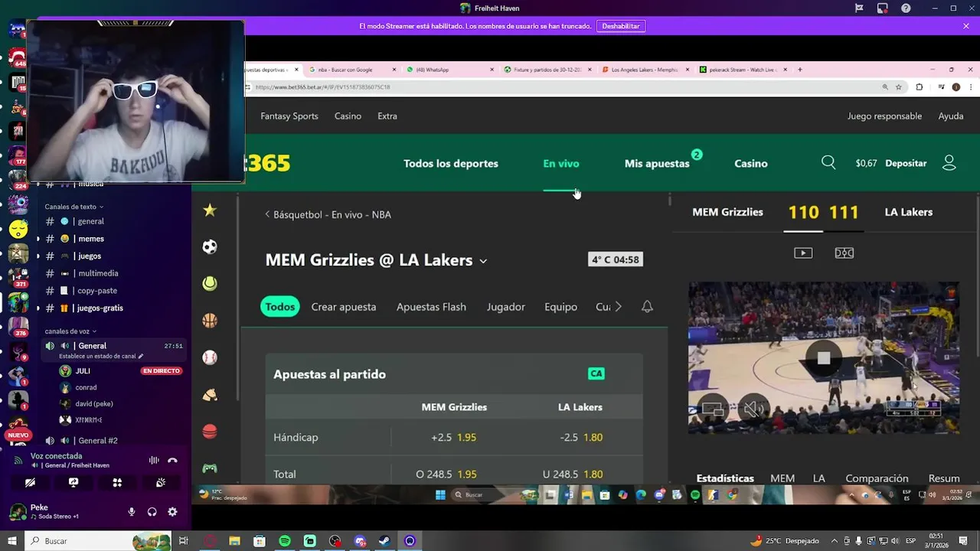
Task: Select Todos los deportes in bet365 header
Action: click(451, 164)
